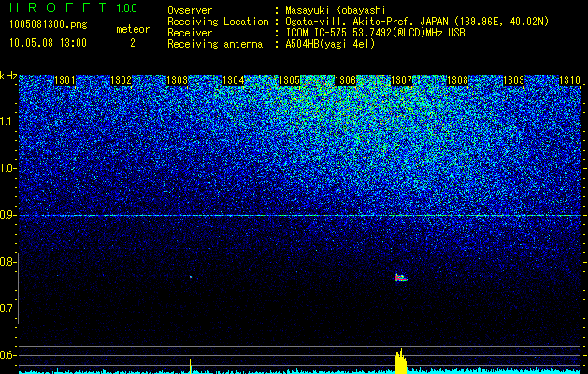Image resolution: width=588 pixels, height=374 pixels.
Task: Click the meteor count label
Action: point(133,29)
